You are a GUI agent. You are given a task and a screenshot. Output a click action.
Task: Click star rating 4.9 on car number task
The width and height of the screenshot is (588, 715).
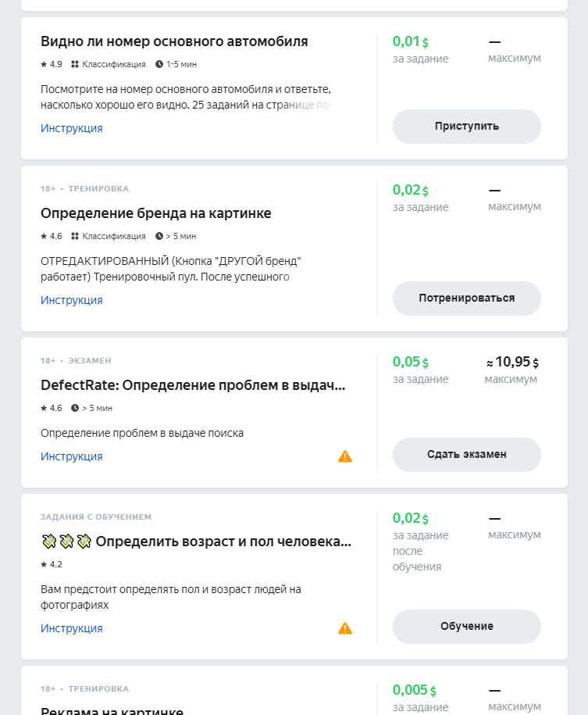pyautogui.click(x=51, y=64)
